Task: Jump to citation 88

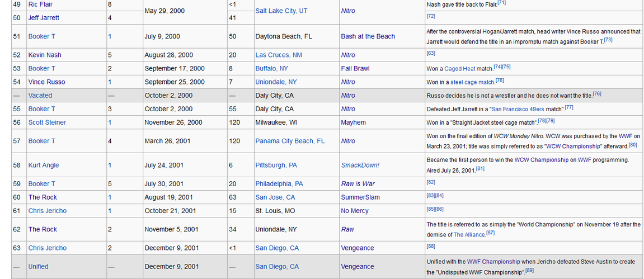Action: (431, 247)
